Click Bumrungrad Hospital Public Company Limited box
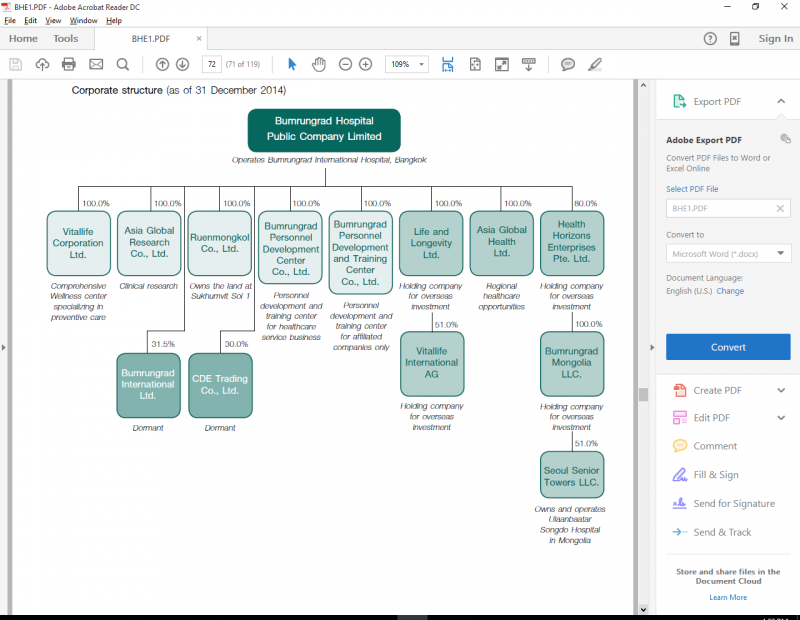The image size is (800, 620). [324, 130]
